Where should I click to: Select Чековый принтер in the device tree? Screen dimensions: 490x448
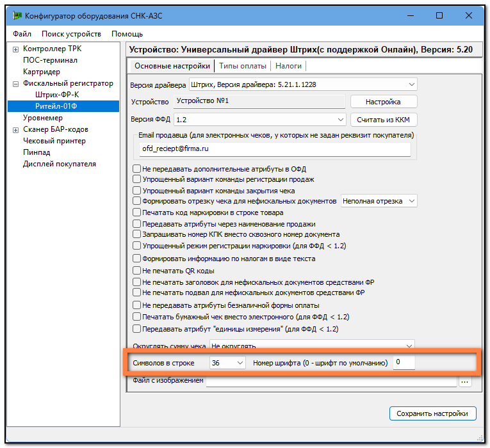click(54, 141)
